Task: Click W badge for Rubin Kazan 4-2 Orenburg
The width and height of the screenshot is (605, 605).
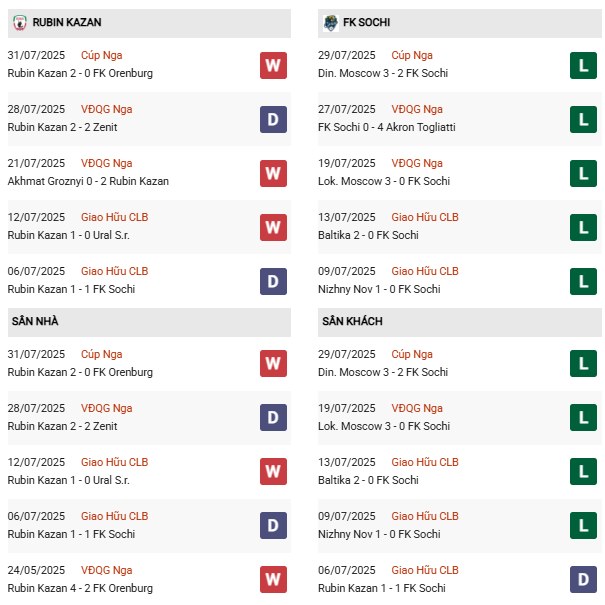Action: coord(273,578)
